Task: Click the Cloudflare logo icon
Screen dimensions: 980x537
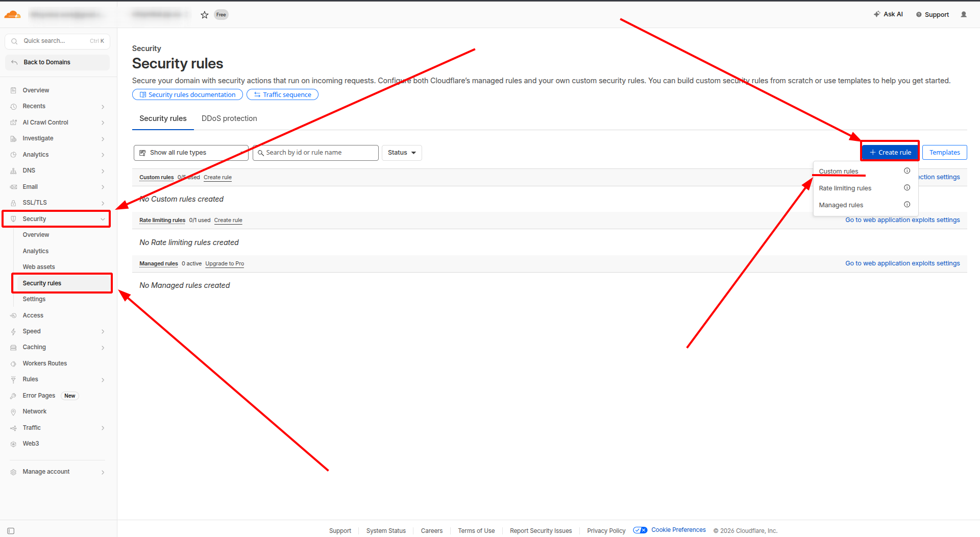Action: click(x=12, y=15)
